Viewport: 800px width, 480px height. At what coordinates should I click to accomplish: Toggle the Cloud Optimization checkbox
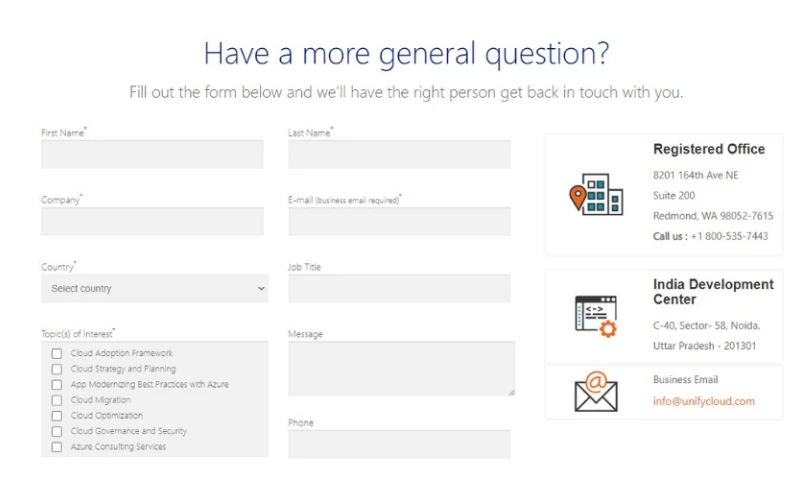pos(57,416)
